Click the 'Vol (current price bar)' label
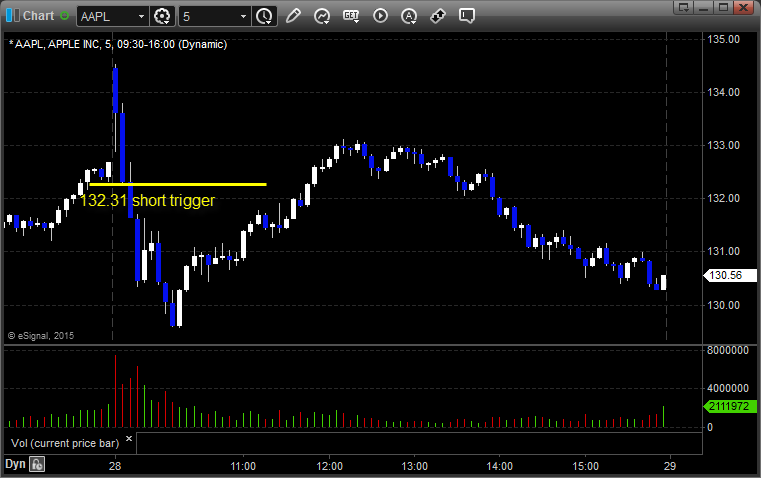This screenshot has height=478, width=761. tap(65, 443)
